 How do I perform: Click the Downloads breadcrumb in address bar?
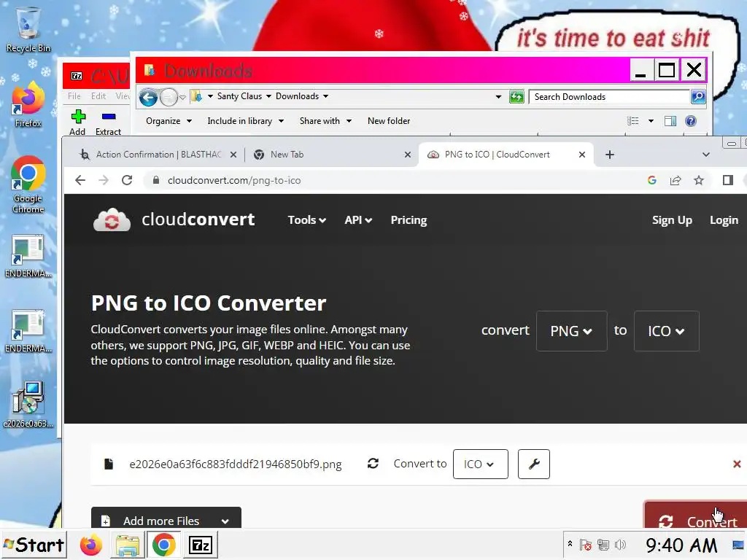point(298,96)
